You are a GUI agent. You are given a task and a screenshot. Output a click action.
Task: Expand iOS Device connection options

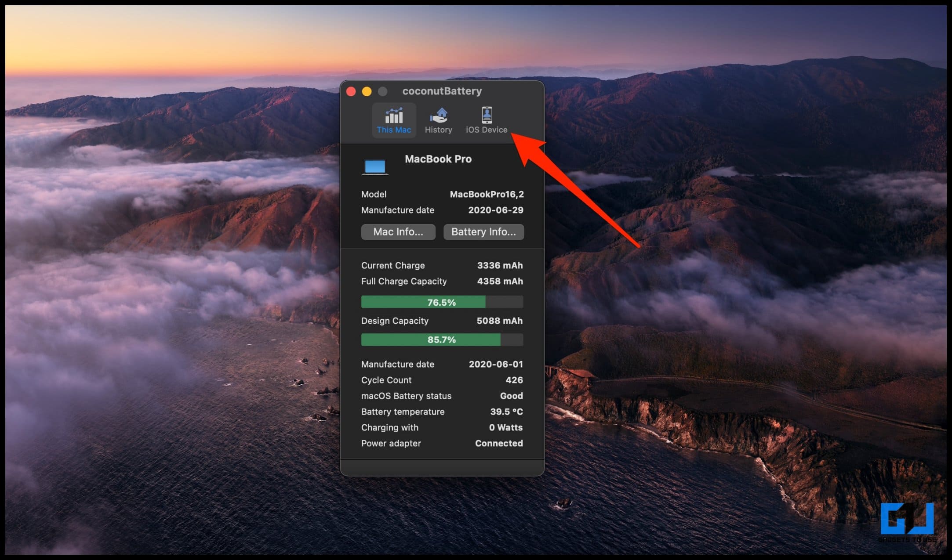coord(485,121)
